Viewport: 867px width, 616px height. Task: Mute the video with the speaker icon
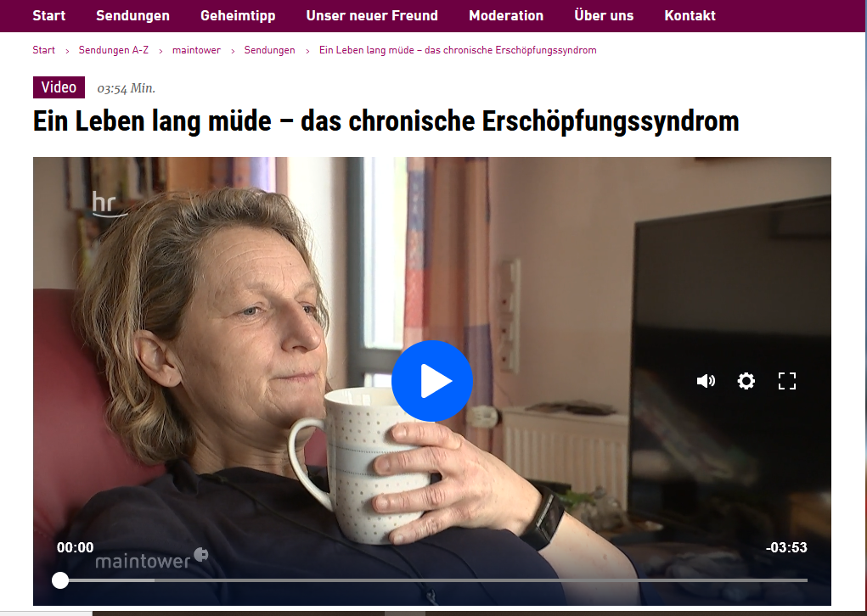pyautogui.click(x=706, y=381)
